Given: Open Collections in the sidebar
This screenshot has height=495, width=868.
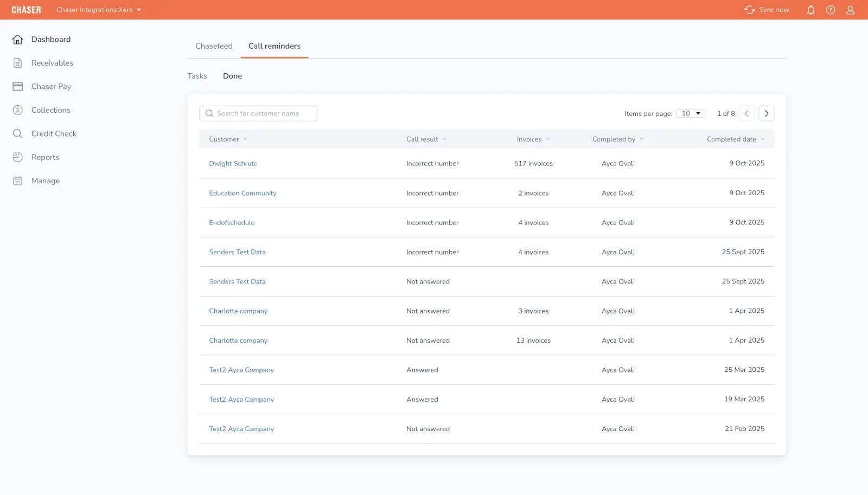Looking at the screenshot, I should point(50,110).
